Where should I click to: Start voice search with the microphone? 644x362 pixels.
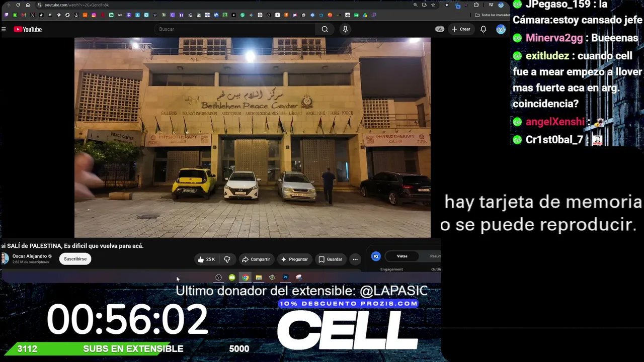(x=345, y=29)
